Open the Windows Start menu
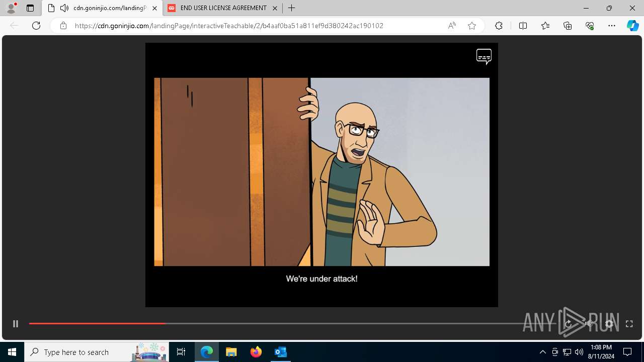644x362 pixels. pyautogui.click(x=12, y=352)
